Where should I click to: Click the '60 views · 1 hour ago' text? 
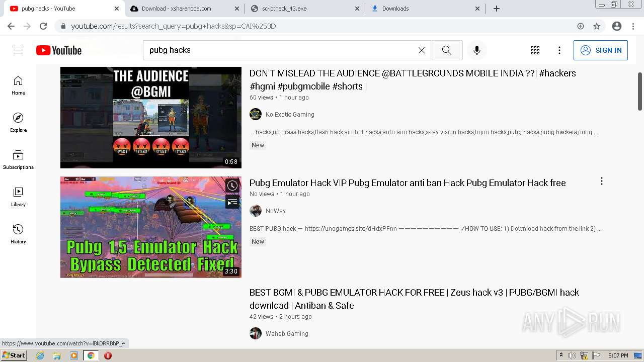(279, 98)
